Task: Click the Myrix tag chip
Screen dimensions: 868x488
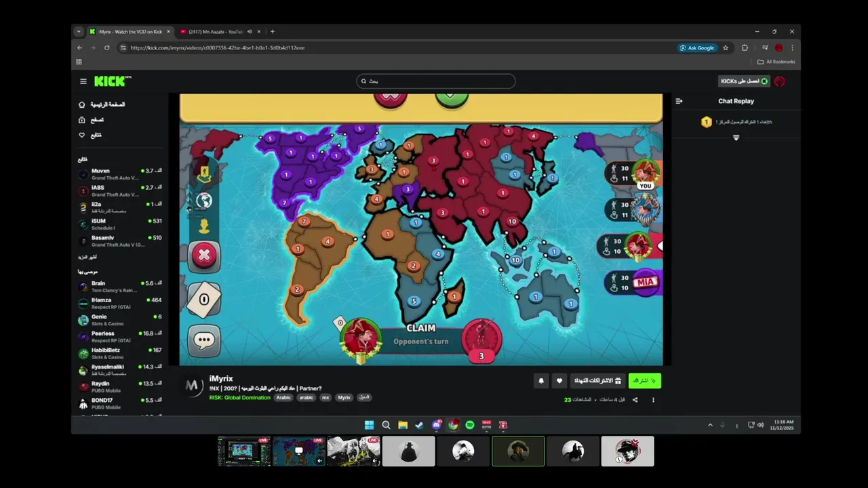Action: point(344,398)
